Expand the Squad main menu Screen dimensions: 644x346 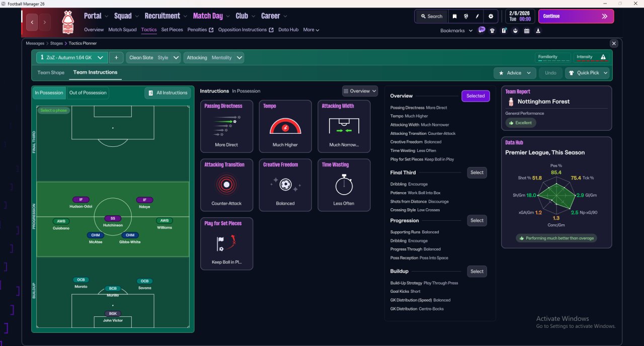(126, 16)
